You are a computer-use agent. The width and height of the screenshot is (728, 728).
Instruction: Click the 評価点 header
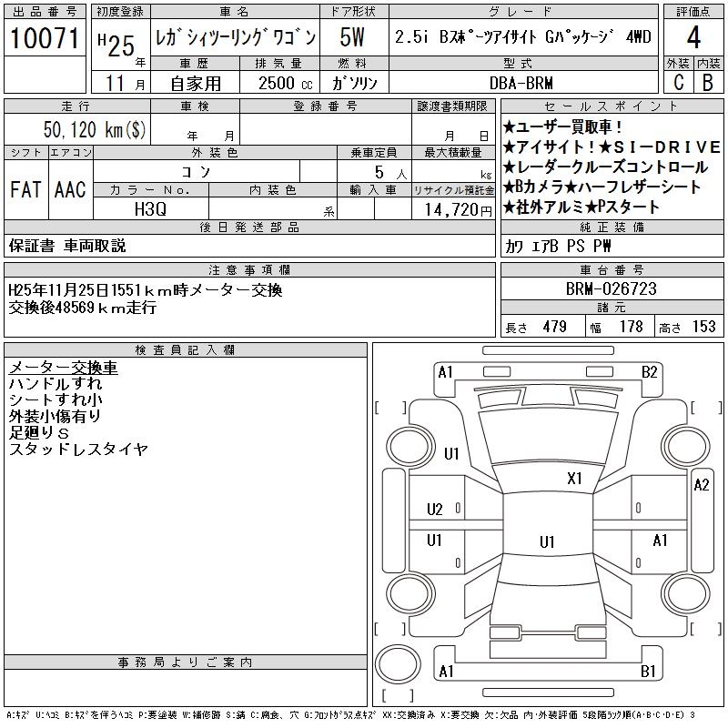point(693,12)
